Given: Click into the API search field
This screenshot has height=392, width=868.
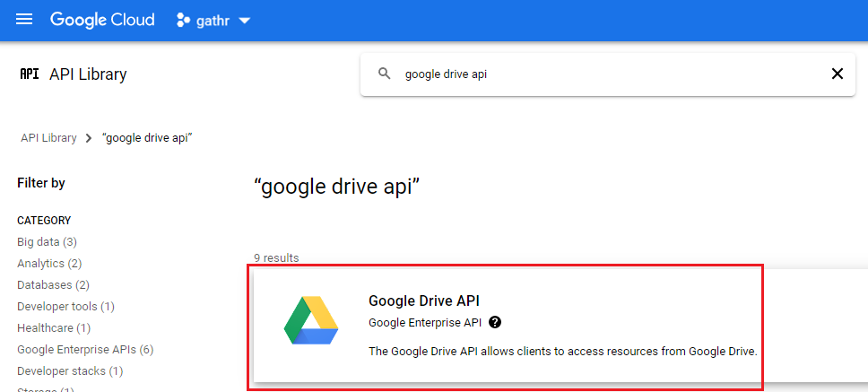Looking at the screenshot, I should coord(609,74).
